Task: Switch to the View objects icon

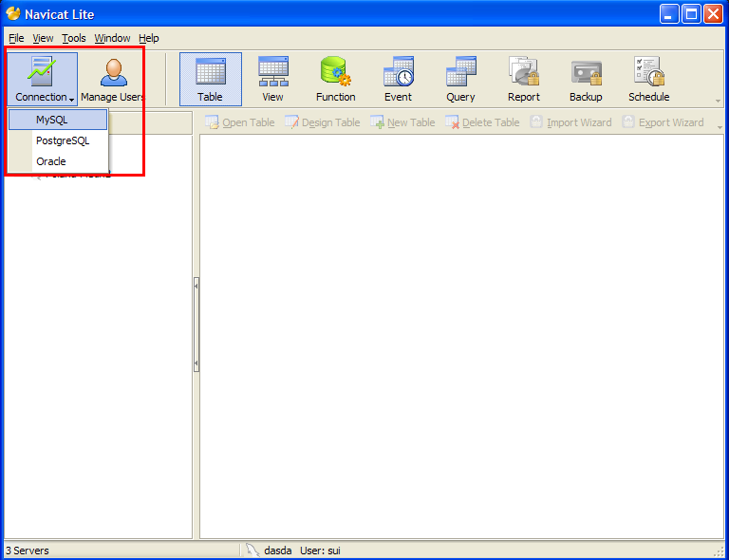Action: (273, 79)
